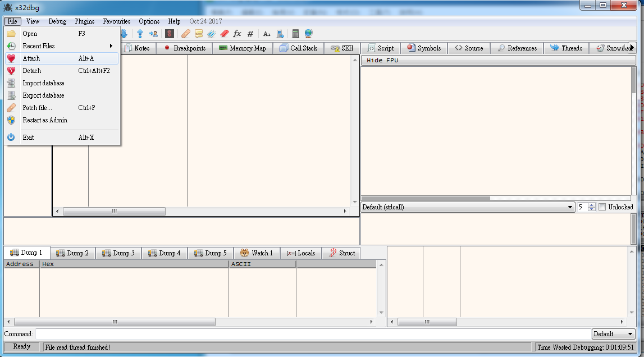This screenshot has height=357, width=644.
Task: Switch to the Symbols tab
Action: point(424,48)
